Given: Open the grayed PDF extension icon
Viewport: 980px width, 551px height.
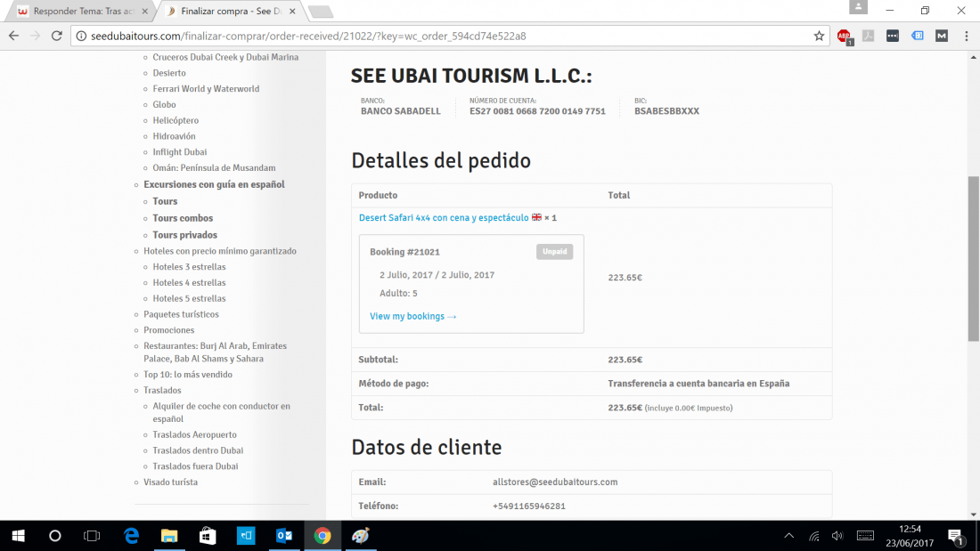Looking at the screenshot, I should tap(868, 36).
